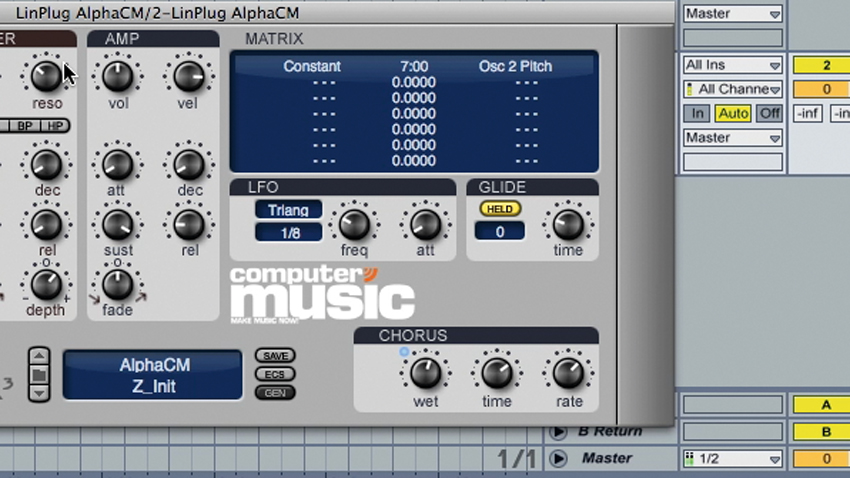Open the All Ins input dropdown

click(x=733, y=65)
